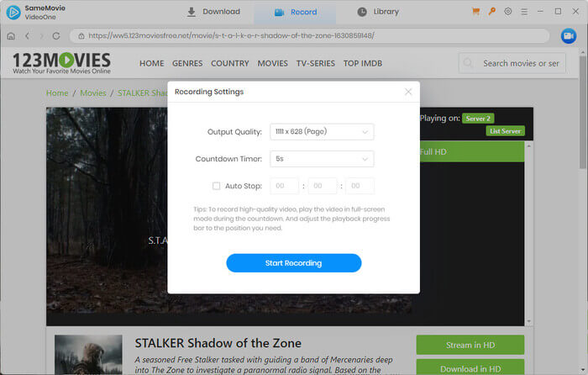Reload page with refresh icon

56,36
